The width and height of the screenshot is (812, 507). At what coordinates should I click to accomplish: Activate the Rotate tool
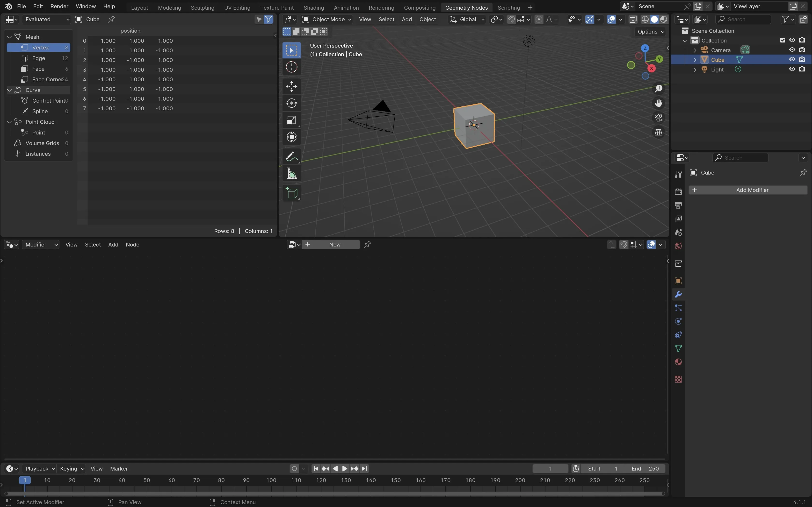[x=291, y=103]
